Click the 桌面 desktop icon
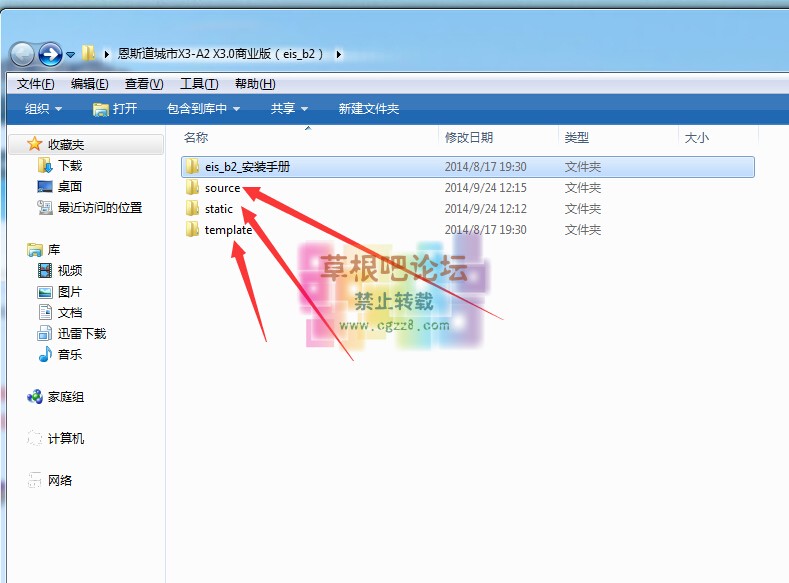Viewport: 789px width, 583px height. click(x=45, y=187)
